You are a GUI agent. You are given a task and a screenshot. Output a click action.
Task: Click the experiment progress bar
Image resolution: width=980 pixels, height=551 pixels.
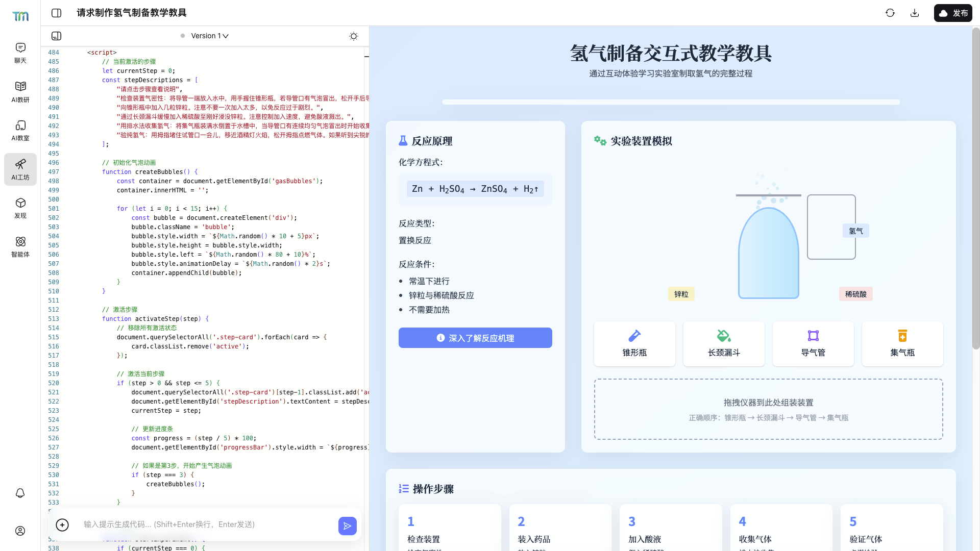coord(671,102)
